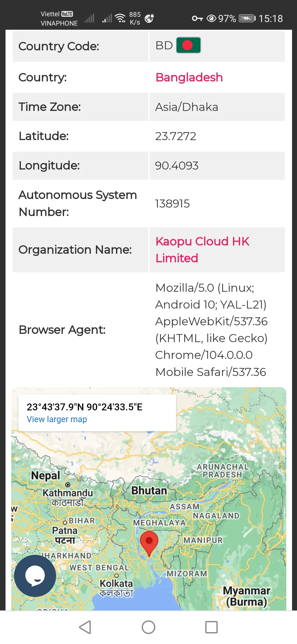The image size is (297, 644).
Task: Tap the Wi-Fi status icon
Action: point(120,18)
